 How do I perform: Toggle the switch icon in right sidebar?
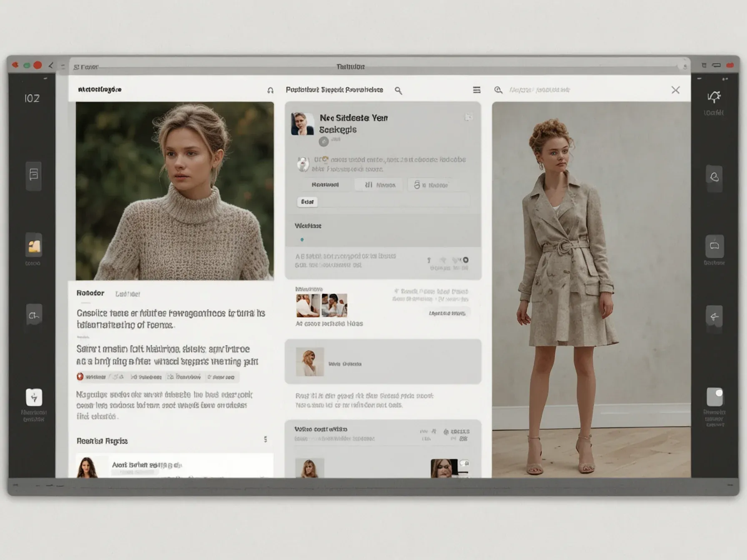[x=714, y=397]
